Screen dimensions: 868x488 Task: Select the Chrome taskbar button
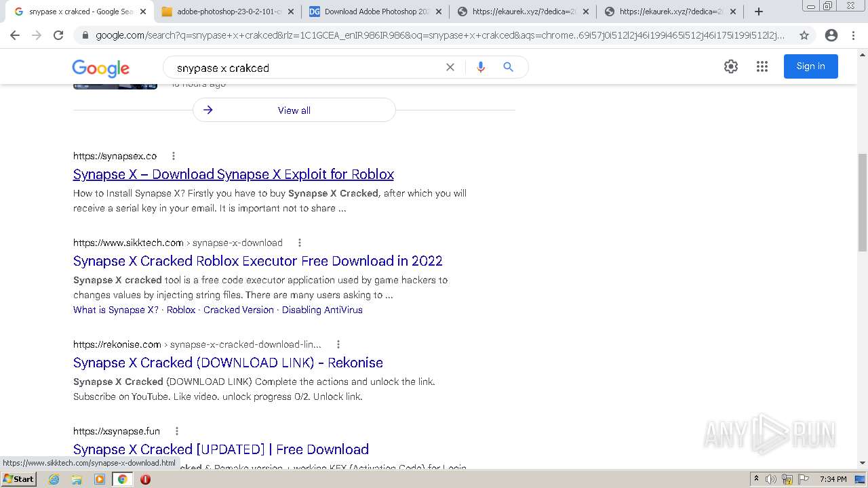click(122, 479)
